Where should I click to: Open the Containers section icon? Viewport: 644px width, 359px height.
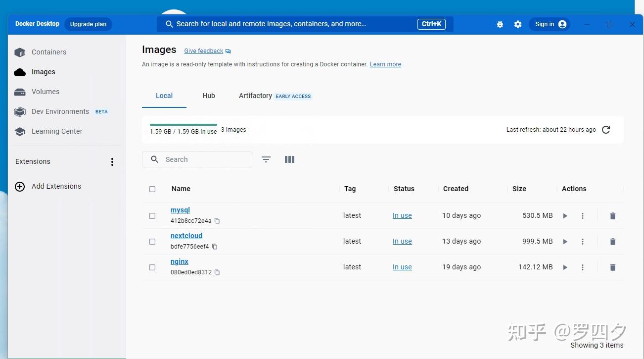pyautogui.click(x=20, y=52)
